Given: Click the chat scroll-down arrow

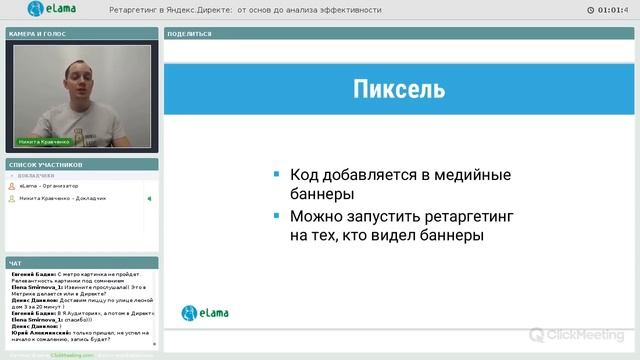Looking at the screenshot, I should pos(154,344).
